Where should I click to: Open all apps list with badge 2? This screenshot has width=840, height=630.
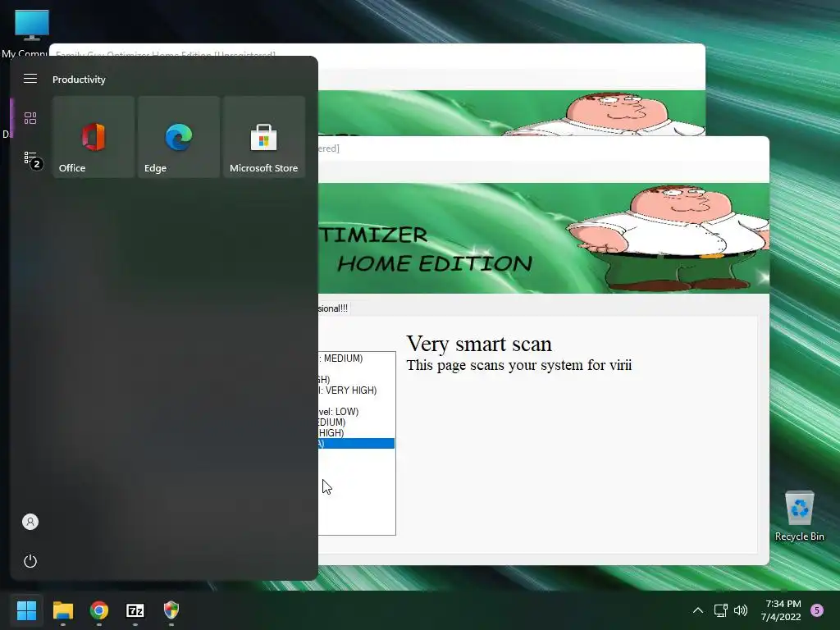coord(32,159)
